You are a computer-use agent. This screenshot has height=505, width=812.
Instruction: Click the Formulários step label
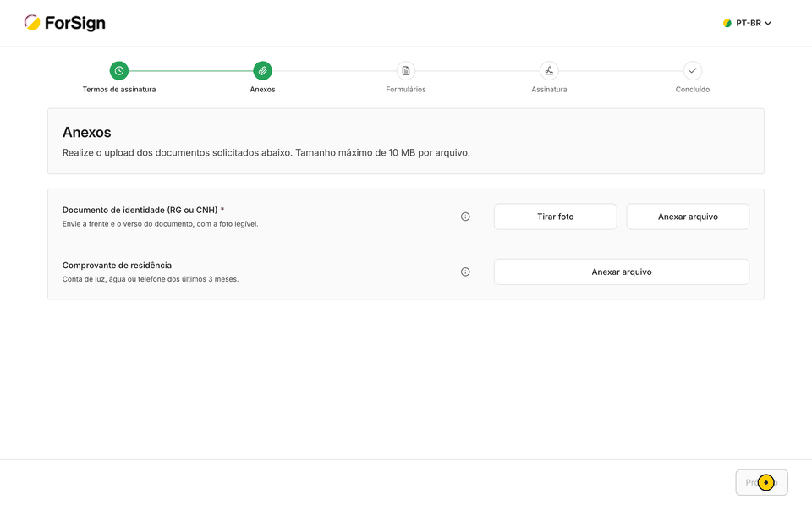[x=406, y=90]
